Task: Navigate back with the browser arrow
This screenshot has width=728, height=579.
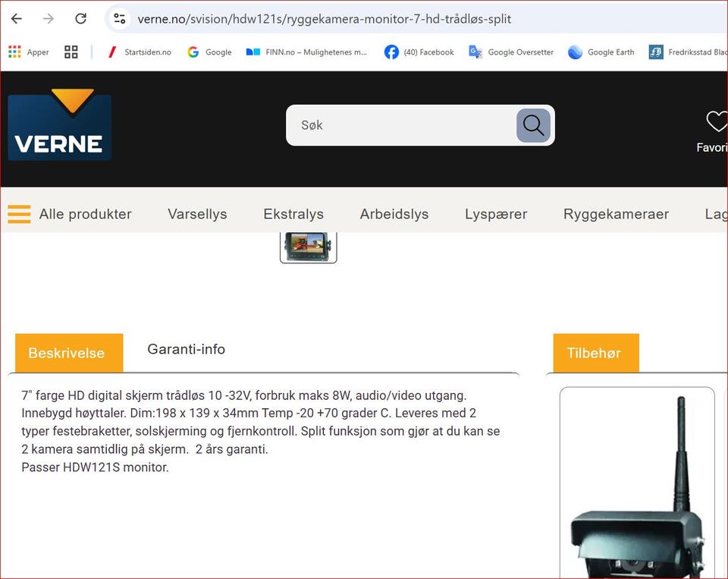Action: point(16,19)
